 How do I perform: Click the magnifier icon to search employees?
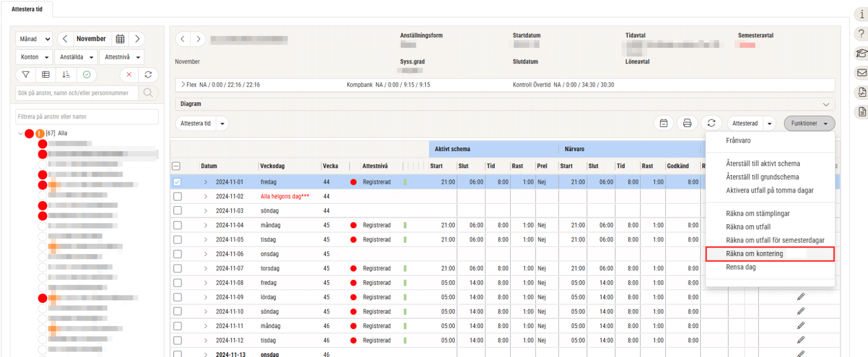coord(148,93)
